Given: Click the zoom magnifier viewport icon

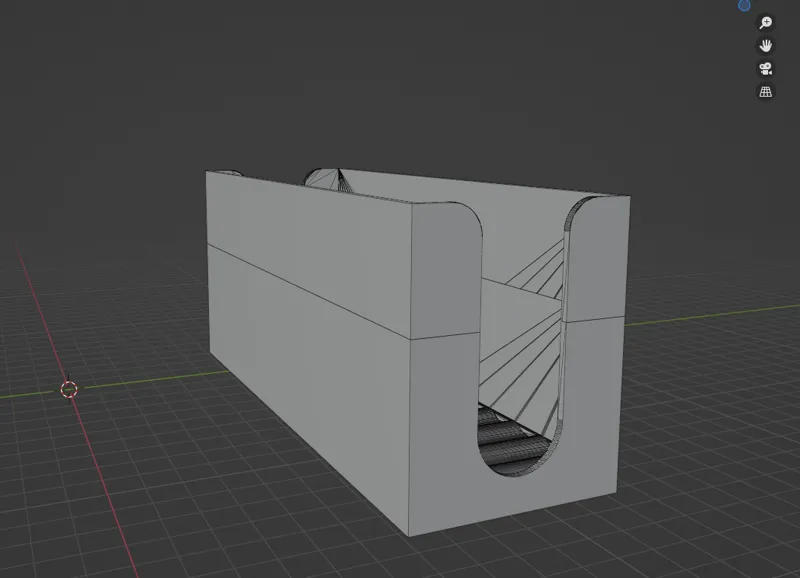Looking at the screenshot, I should tap(765, 23).
